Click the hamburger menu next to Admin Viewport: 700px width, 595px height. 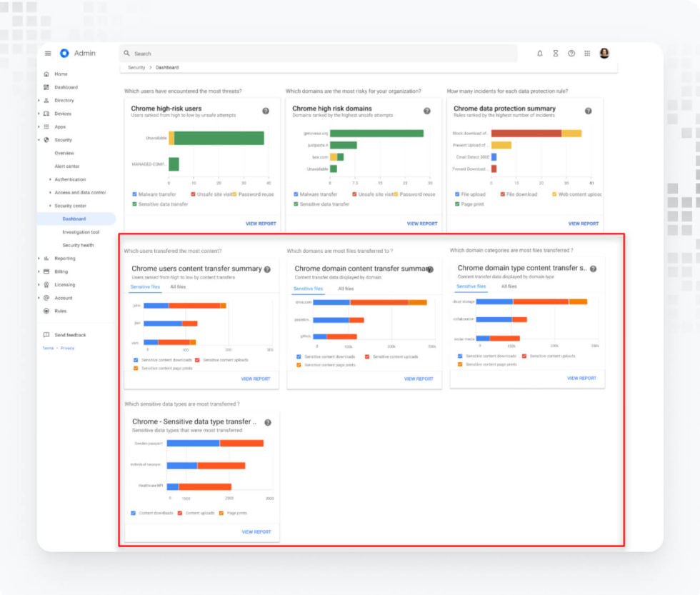47,53
